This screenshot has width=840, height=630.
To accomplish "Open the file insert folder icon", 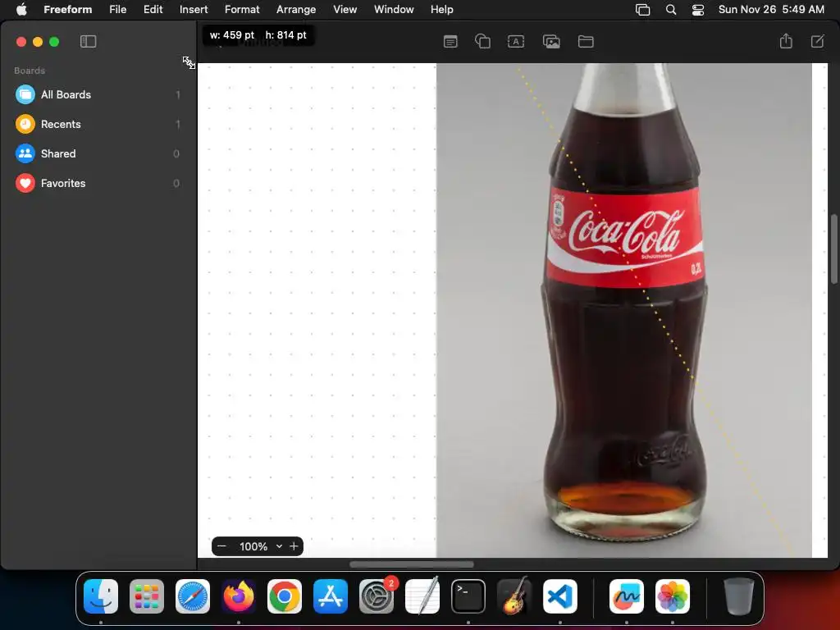I will [586, 42].
